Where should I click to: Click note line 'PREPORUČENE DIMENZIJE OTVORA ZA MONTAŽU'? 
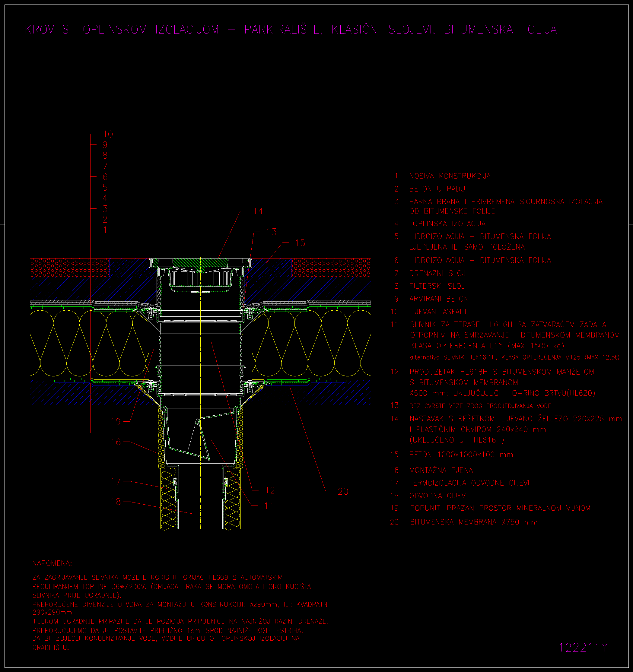180,604
